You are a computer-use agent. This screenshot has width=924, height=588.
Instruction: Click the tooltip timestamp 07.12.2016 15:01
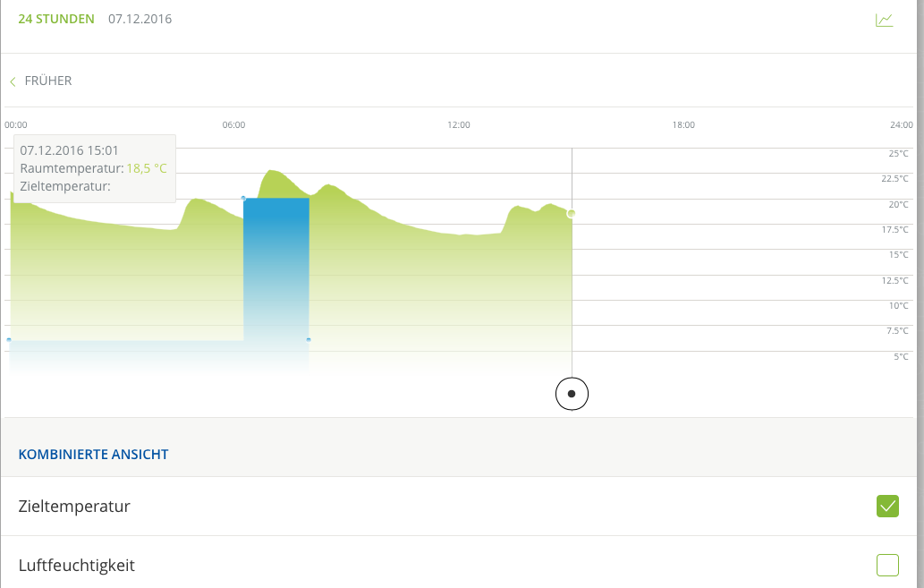pos(70,150)
